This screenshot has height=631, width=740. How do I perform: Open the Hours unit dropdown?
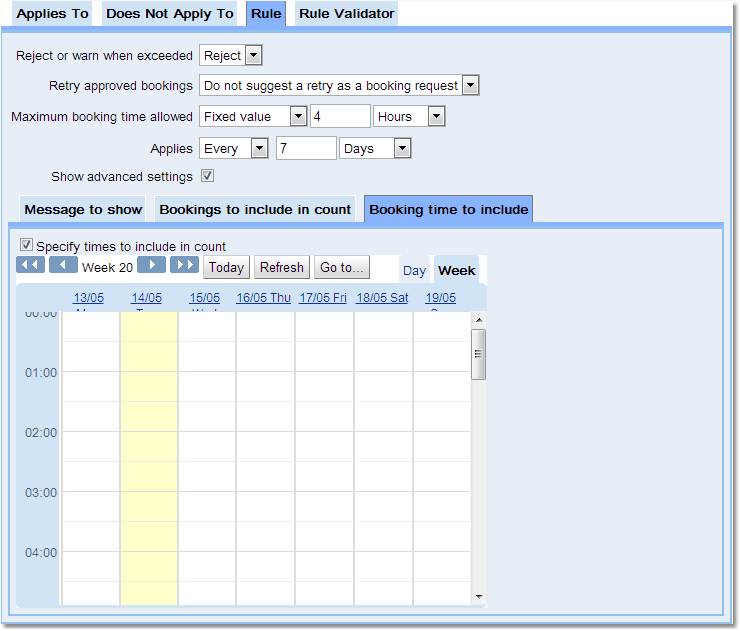436,117
